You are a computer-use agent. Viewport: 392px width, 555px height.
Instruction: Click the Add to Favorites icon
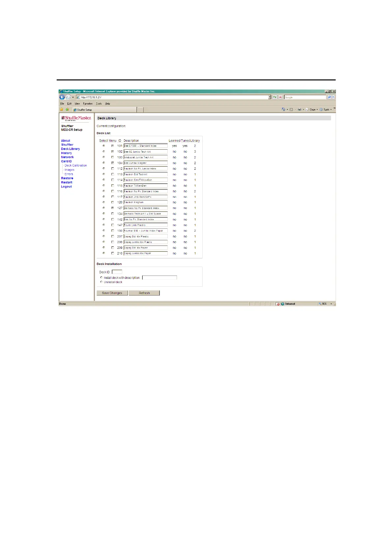pos(67,109)
